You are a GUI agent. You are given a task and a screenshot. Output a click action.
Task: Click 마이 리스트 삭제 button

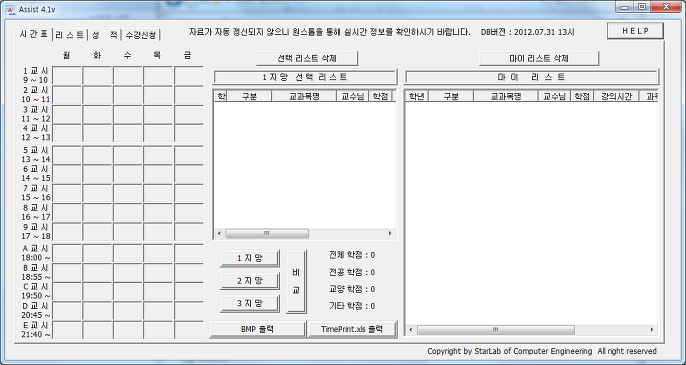(539, 58)
